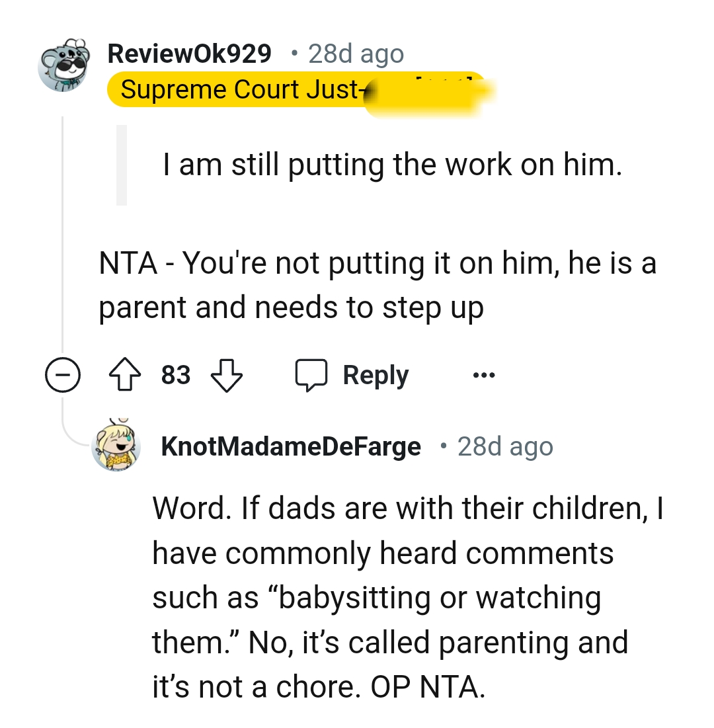This screenshot has width=714, height=728.
Task: Expand more options via the ellipsis
Action: [483, 374]
